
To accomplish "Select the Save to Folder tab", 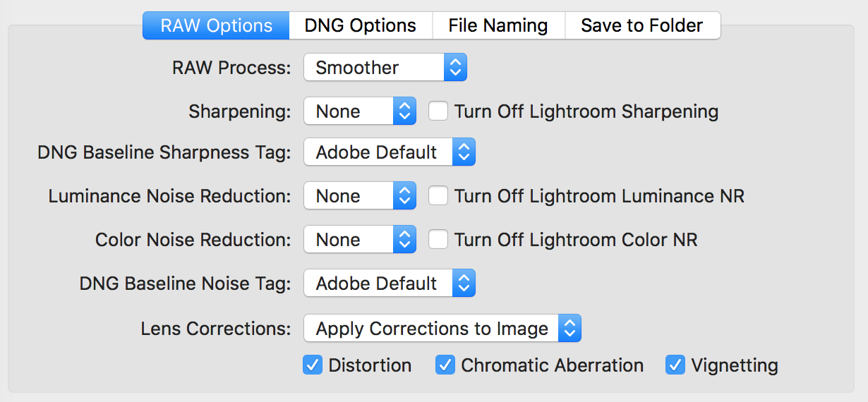I will point(642,25).
